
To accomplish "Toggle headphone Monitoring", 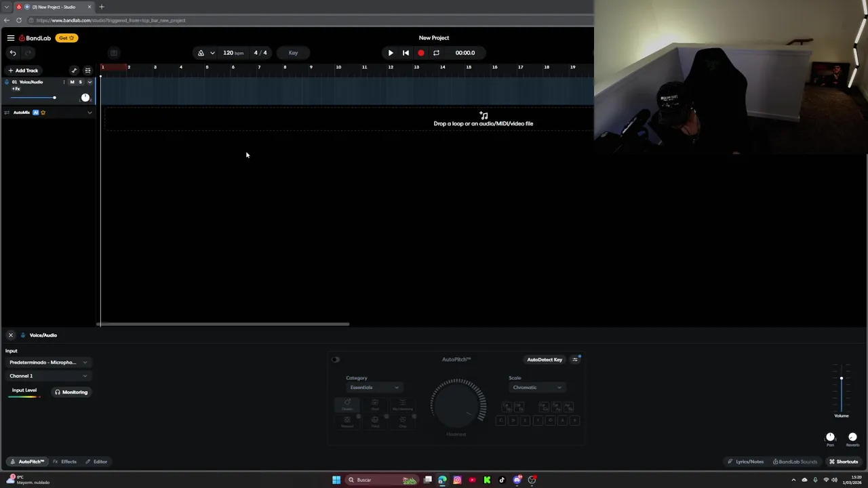I will click(71, 392).
